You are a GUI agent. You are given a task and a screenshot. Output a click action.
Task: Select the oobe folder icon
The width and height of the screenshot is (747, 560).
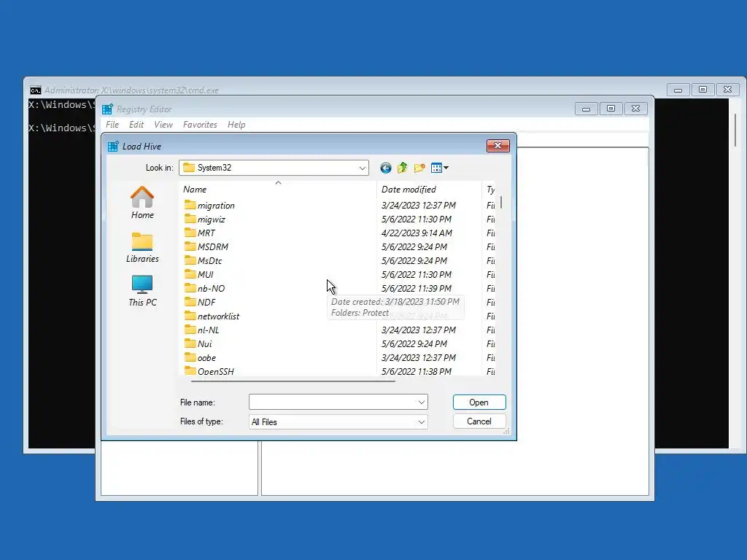(190, 357)
